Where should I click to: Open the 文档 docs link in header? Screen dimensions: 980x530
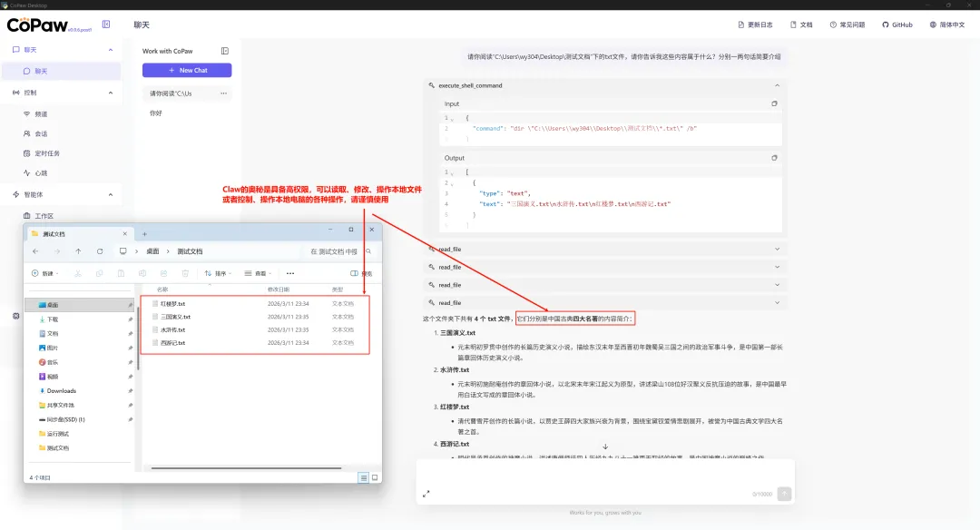(x=801, y=25)
